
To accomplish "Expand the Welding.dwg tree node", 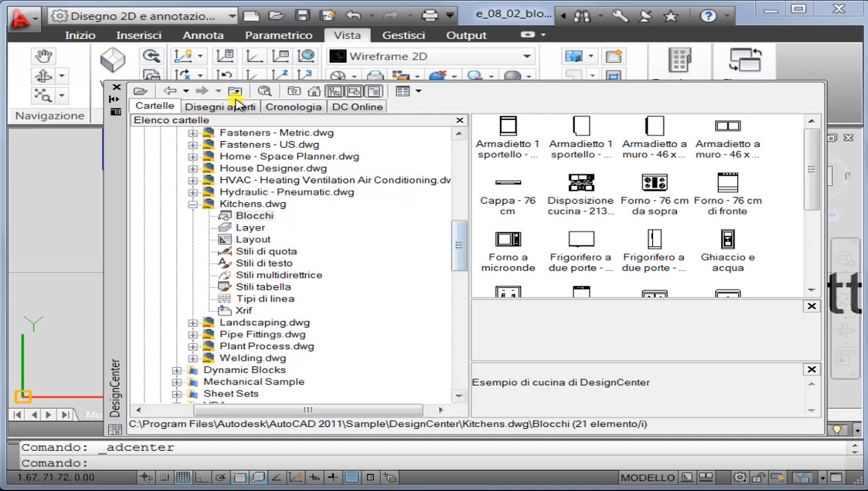I will (193, 358).
